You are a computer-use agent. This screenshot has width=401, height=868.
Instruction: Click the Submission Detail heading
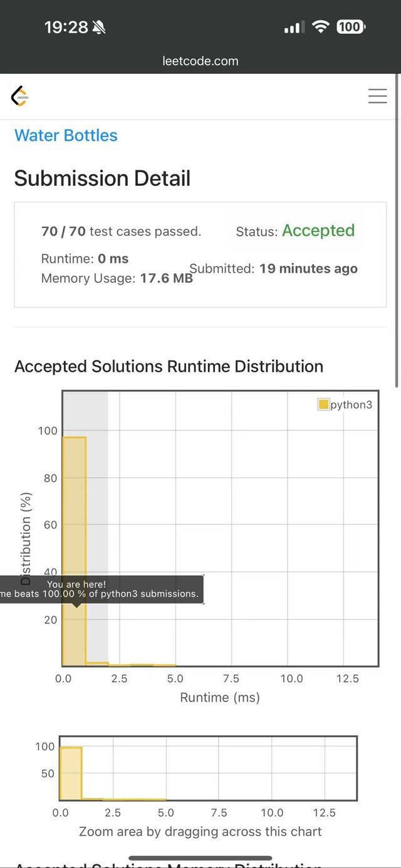(102, 178)
